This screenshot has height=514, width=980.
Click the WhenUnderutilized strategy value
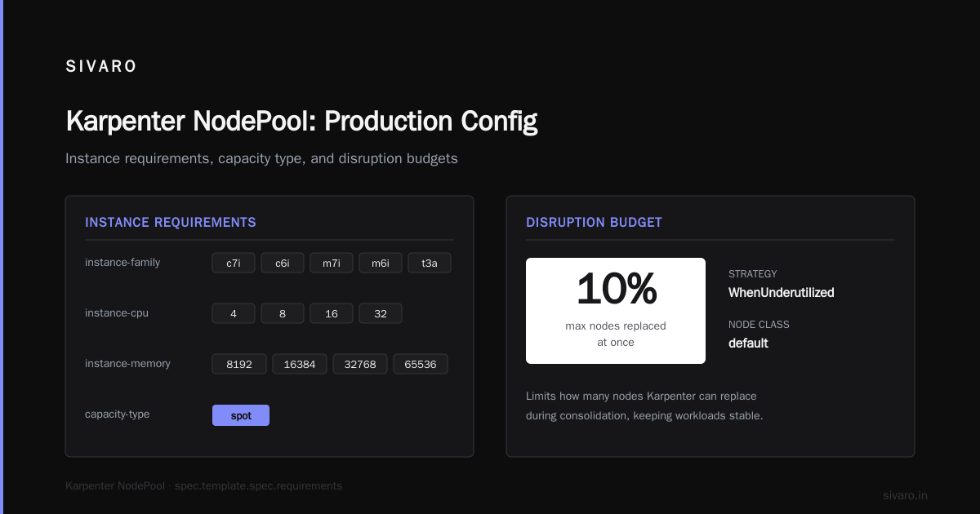click(782, 292)
